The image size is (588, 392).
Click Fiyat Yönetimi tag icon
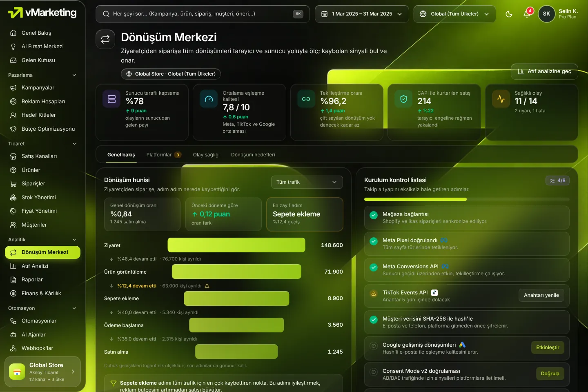click(13, 211)
